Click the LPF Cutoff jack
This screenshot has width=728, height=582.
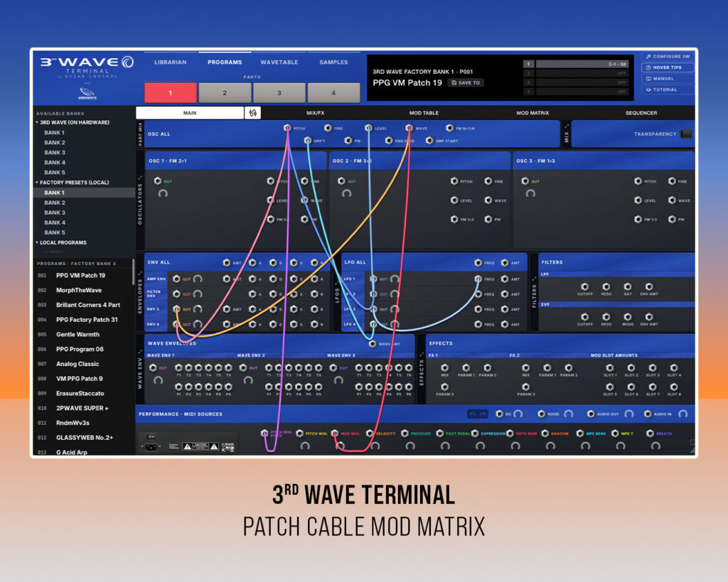pyautogui.click(x=584, y=286)
